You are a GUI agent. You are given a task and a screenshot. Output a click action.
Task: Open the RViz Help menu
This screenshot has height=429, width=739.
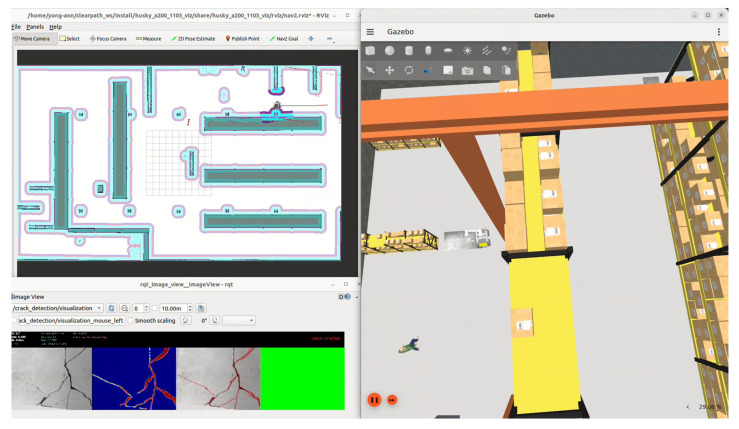pyautogui.click(x=56, y=27)
